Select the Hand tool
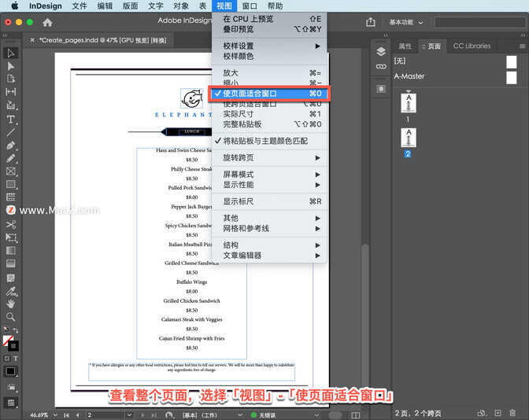 (x=11, y=304)
